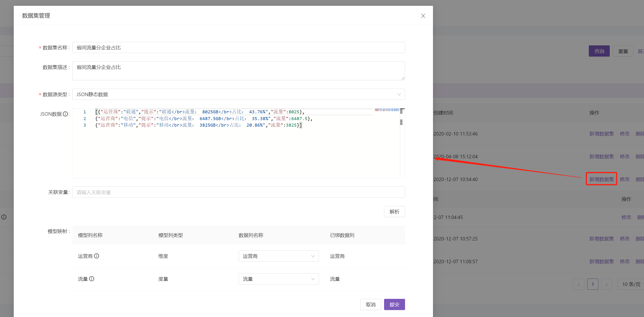
Task: Click the 关联变量 input field
Action: (x=238, y=192)
